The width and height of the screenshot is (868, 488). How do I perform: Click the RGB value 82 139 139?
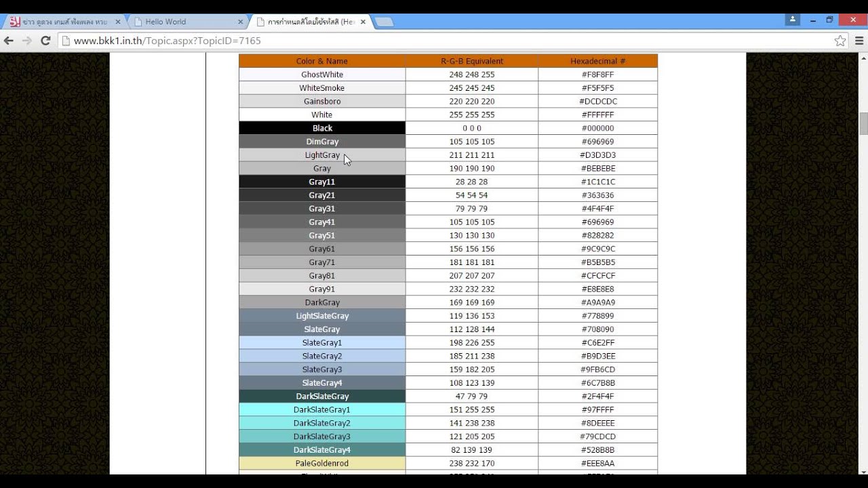[472, 450]
